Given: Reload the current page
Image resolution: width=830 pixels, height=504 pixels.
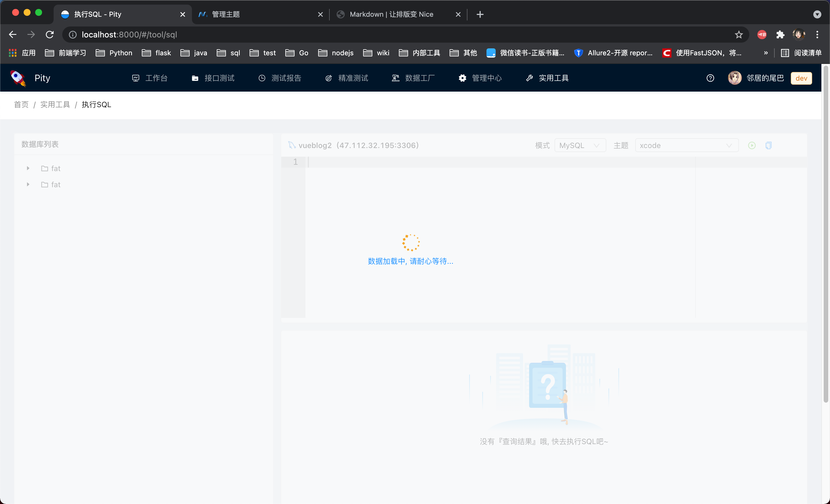Looking at the screenshot, I should pos(50,35).
